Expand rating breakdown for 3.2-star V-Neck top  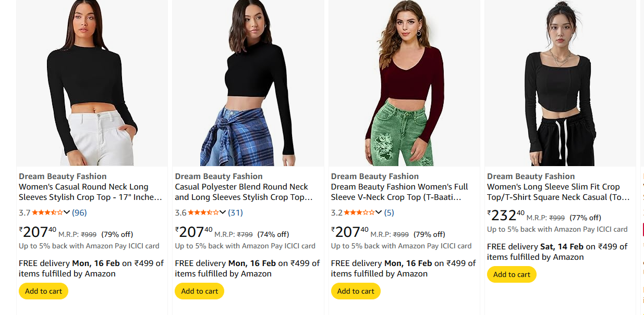point(379,212)
